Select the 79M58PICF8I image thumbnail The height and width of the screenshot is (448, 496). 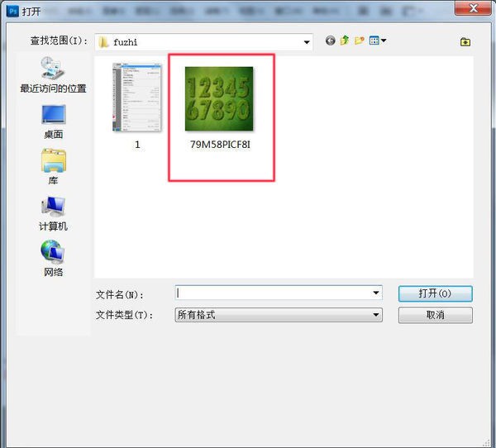[x=219, y=98]
